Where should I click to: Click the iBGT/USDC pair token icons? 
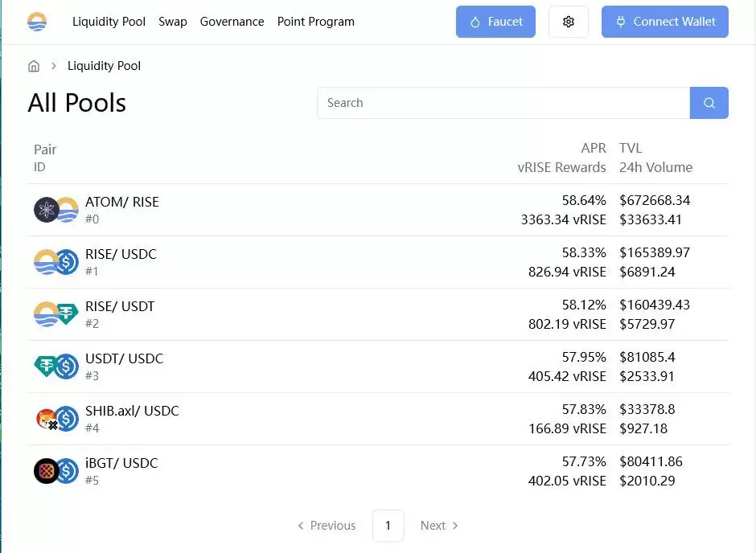[x=55, y=471]
